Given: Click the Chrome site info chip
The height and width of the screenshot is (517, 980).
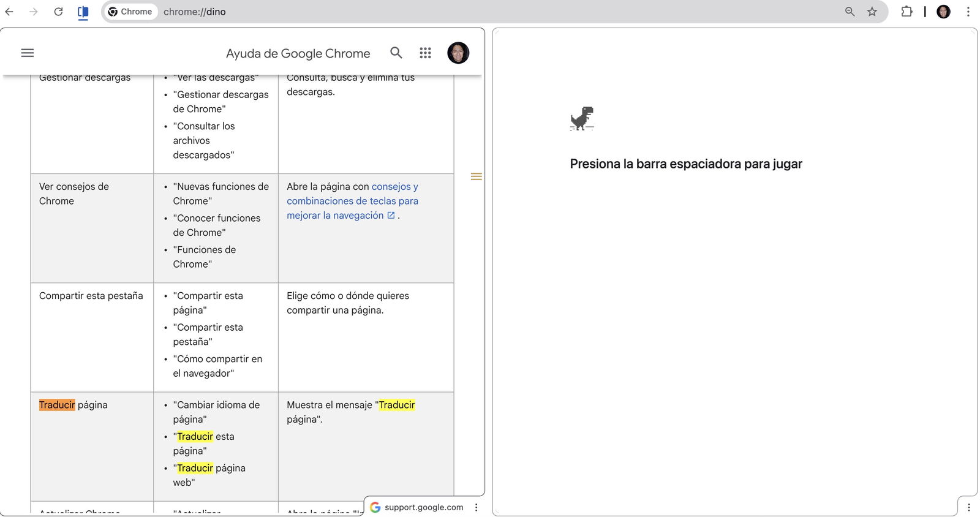Looking at the screenshot, I should (130, 12).
